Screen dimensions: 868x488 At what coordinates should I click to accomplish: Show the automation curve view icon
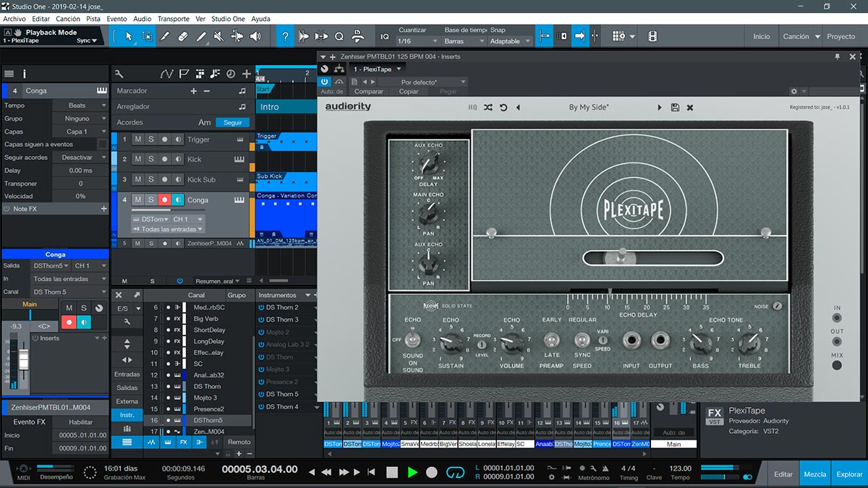(167, 74)
